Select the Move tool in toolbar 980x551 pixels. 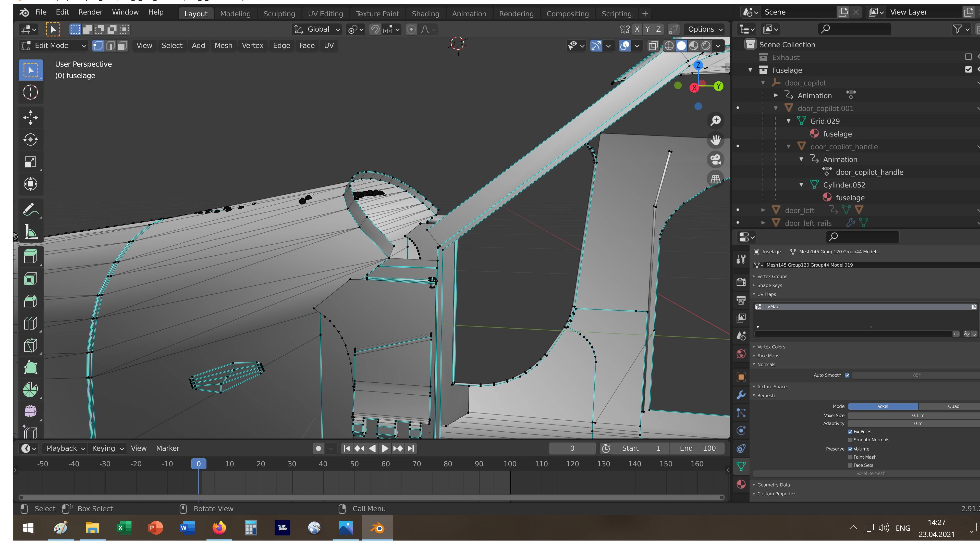30,118
